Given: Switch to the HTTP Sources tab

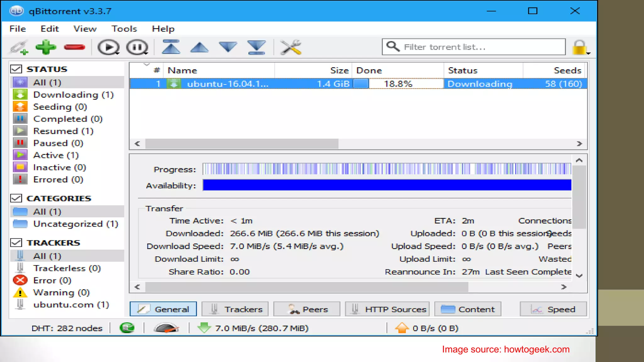Looking at the screenshot, I should [387, 309].
